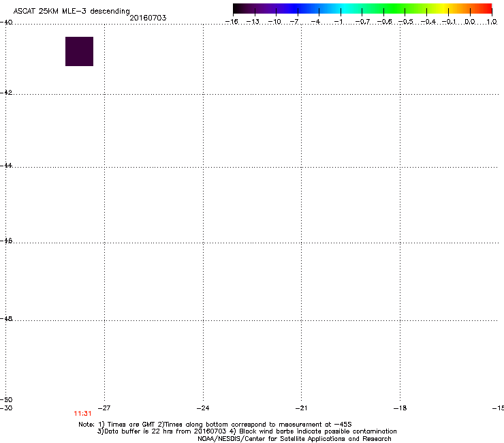
Task: Click the -0.6 color scale label
Action: tap(384, 22)
